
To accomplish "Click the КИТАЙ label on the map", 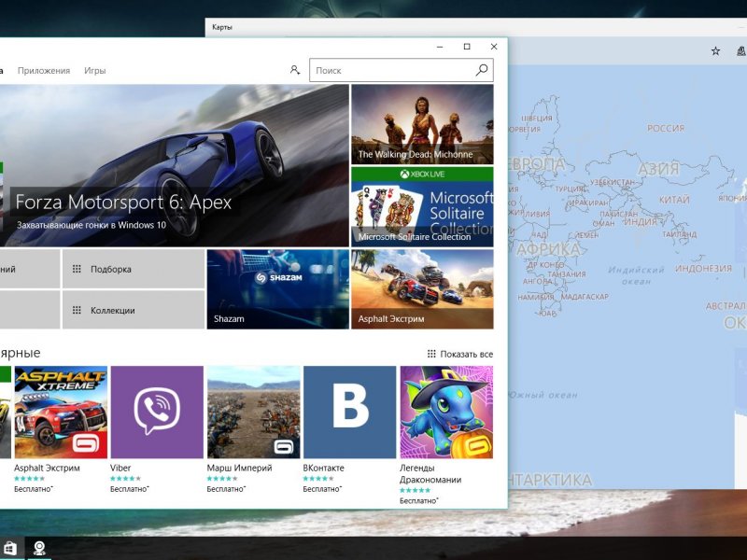I will [x=674, y=200].
